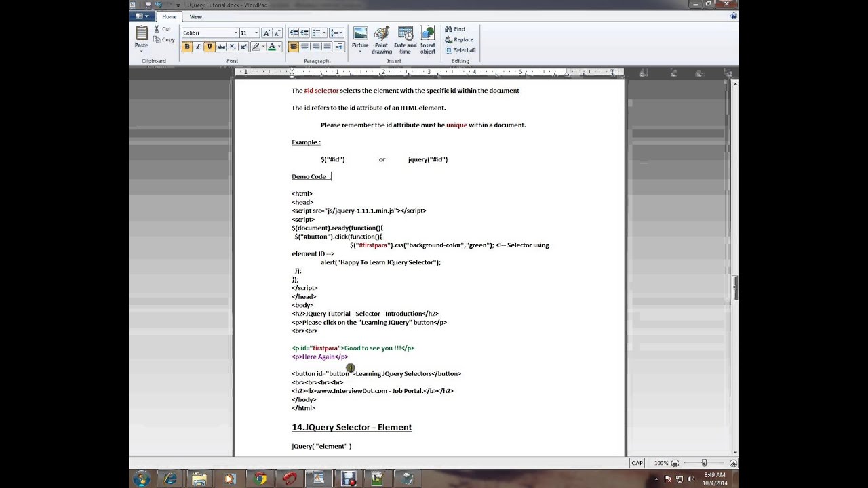Open Google Chrome from taskbar
Viewport: 868px width, 488px height.
tap(260, 479)
